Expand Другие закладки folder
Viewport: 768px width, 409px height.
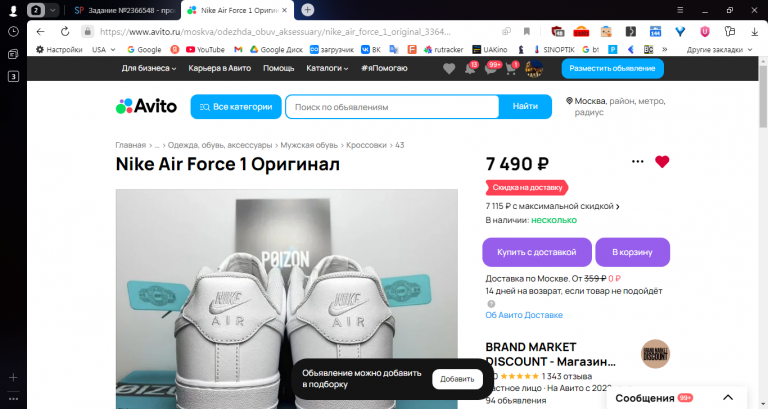(x=719, y=49)
